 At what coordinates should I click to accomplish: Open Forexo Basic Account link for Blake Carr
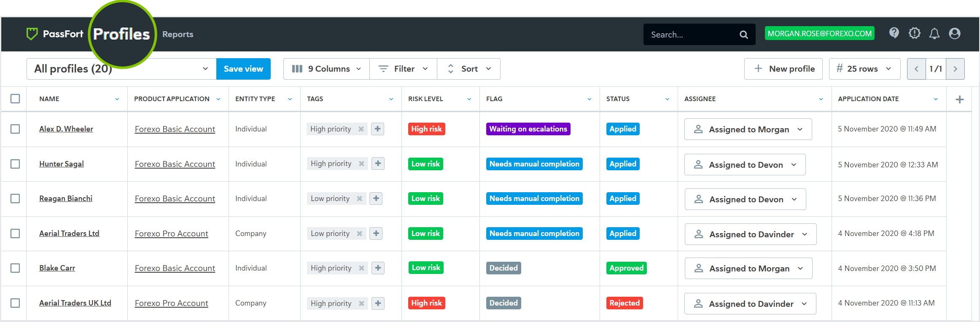tap(175, 268)
